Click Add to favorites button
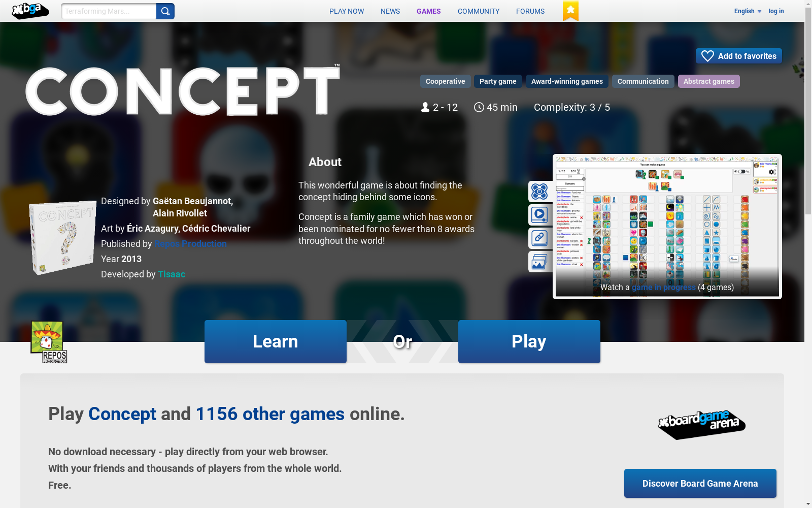 (739, 56)
